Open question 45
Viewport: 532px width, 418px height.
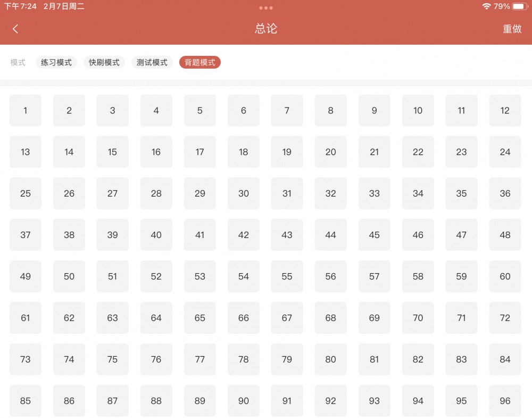click(374, 235)
